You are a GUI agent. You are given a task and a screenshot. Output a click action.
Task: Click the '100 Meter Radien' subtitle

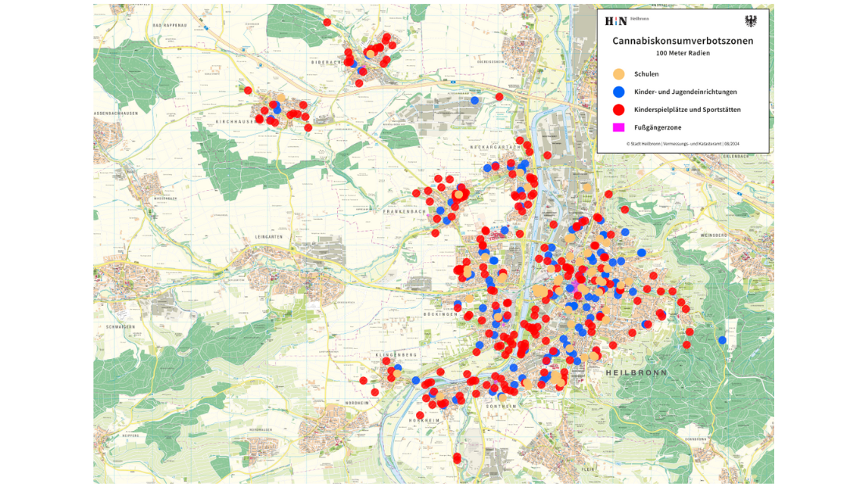pyautogui.click(x=683, y=52)
